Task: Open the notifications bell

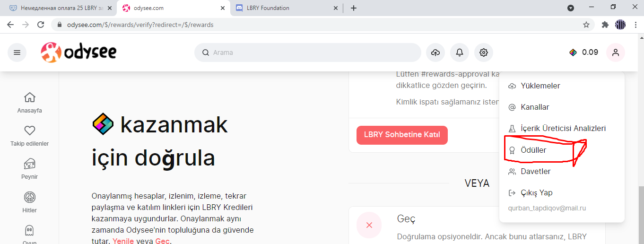Action: [460, 52]
